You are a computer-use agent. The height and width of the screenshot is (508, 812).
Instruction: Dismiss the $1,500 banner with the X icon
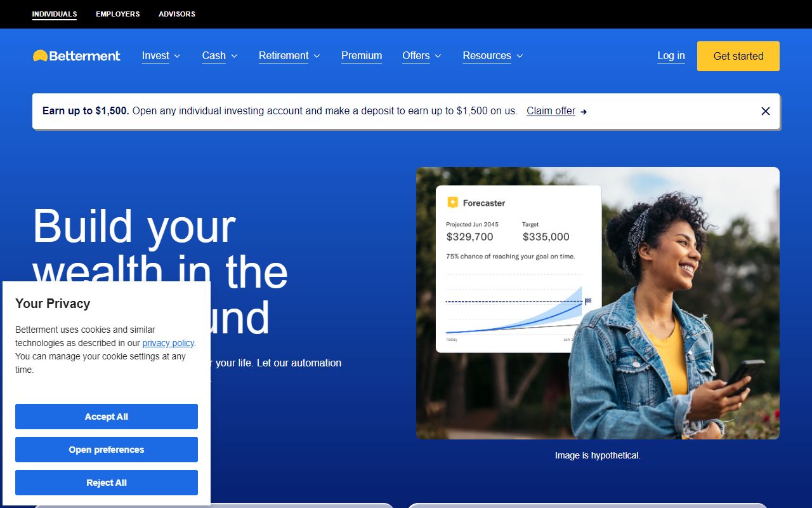point(765,111)
